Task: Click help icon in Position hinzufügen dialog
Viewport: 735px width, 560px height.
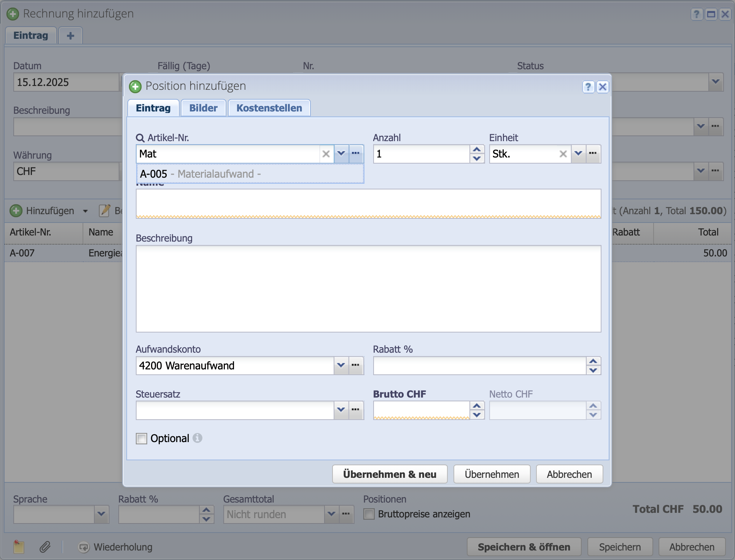Action: click(588, 87)
